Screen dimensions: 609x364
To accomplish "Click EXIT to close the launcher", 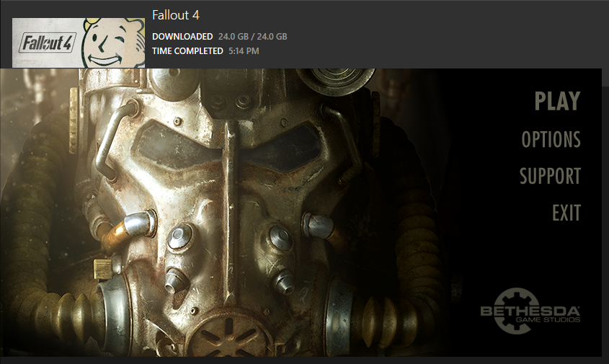I will pyautogui.click(x=566, y=213).
